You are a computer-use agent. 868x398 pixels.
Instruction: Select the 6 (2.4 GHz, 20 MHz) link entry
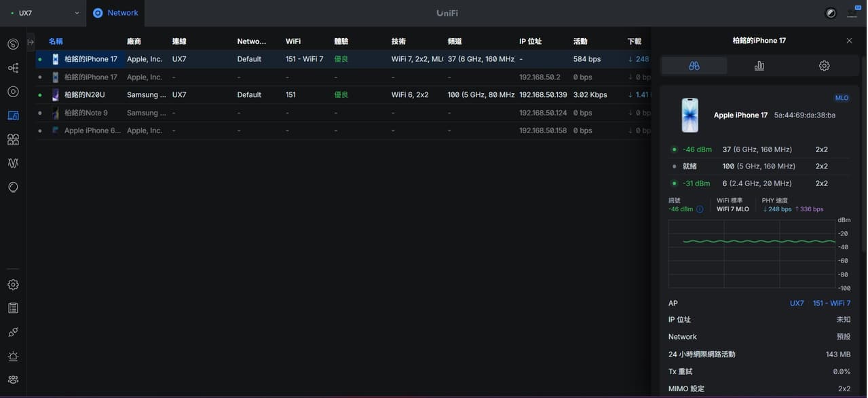(759, 183)
